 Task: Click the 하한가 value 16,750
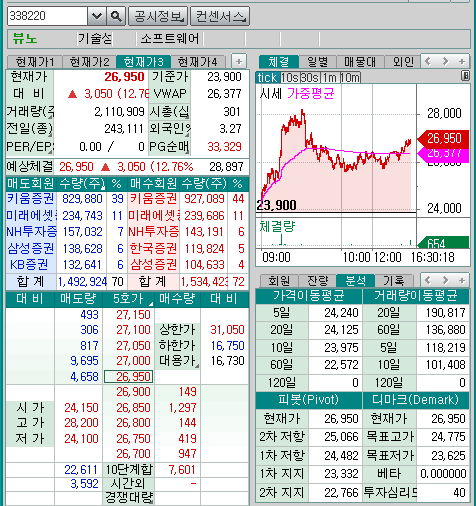pos(227,346)
